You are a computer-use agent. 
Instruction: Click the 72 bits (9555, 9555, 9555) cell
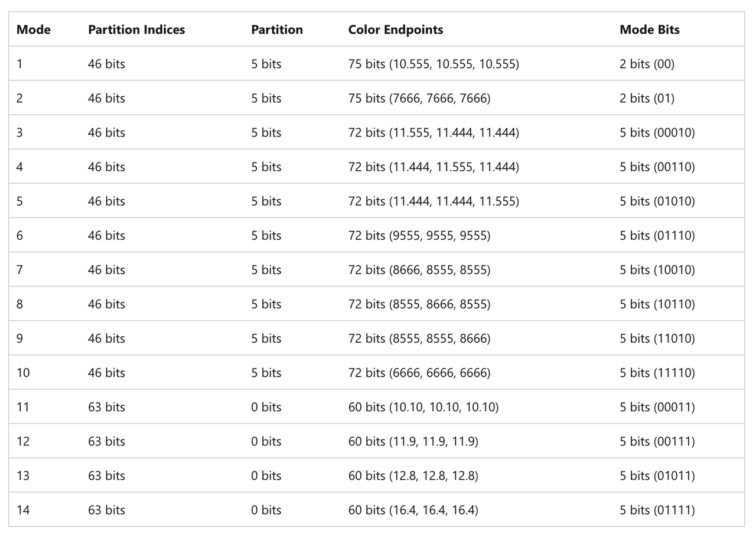pyautogui.click(x=419, y=235)
